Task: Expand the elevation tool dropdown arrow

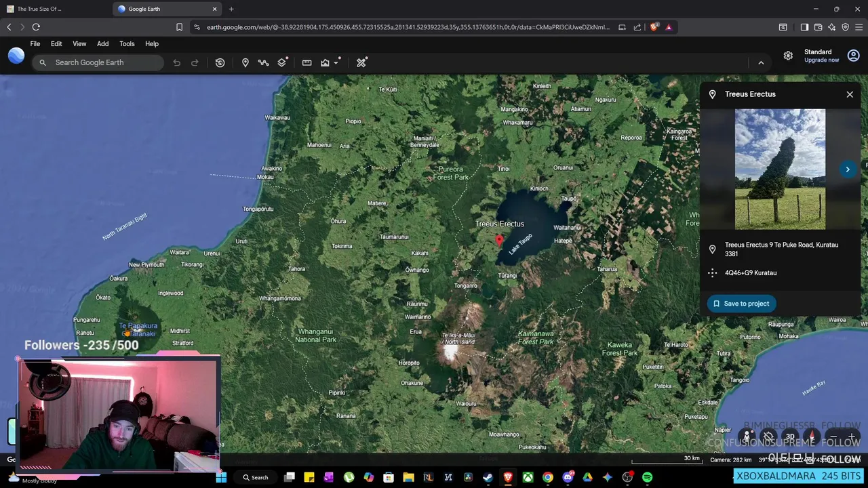Action: (337, 62)
